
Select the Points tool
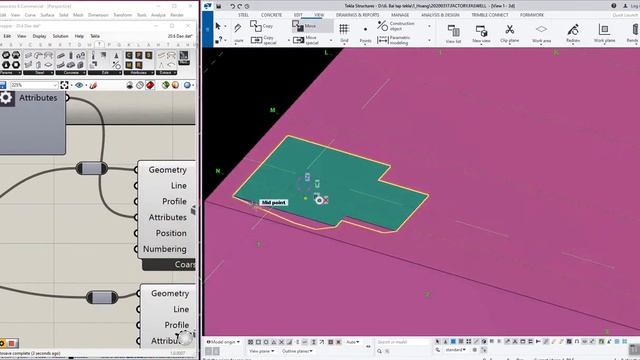coord(365,33)
